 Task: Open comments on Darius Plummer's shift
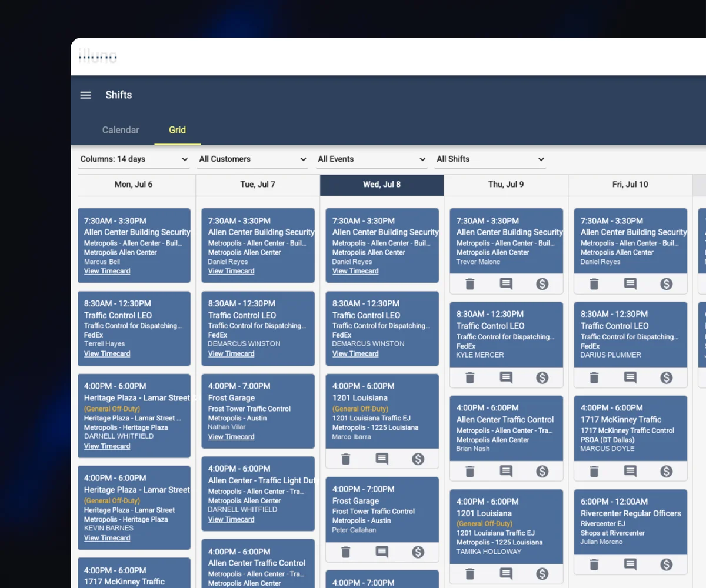pyautogui.click(x=630, y=377)
